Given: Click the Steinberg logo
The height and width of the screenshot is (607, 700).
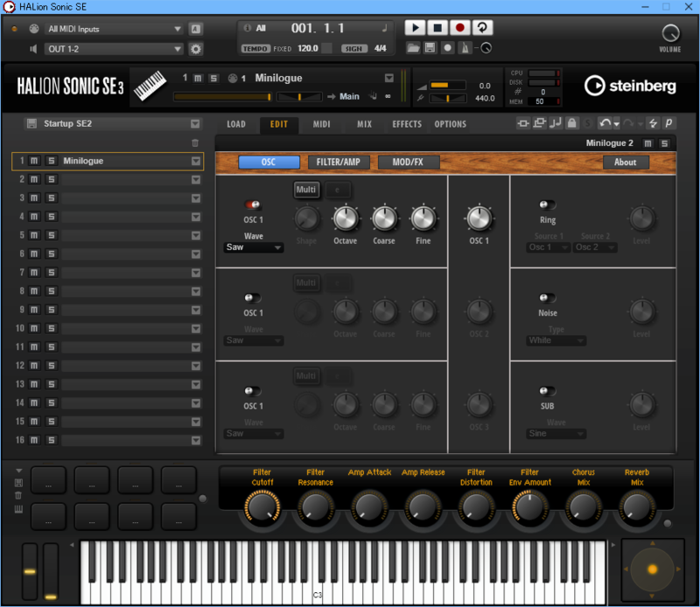Looking at the screenshot, I should [630, 86].
